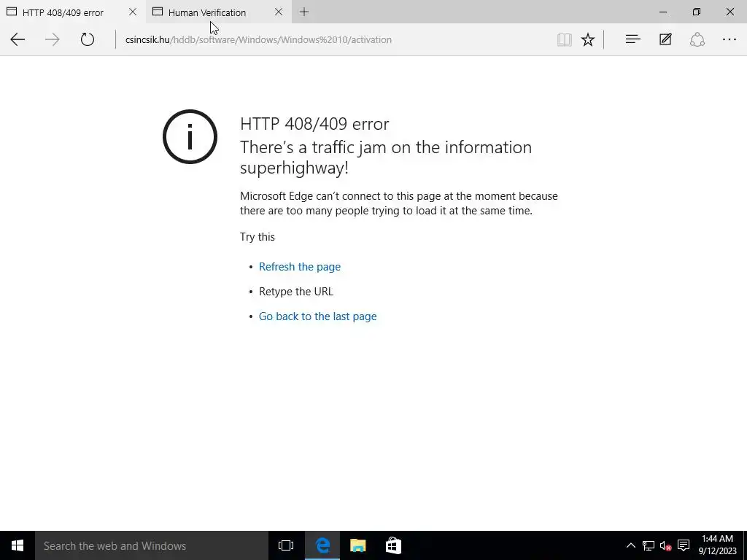Viewport: 747px width, 560px height.
Task: Click Search the web and Windows box
Action: (x=152, y=545)
